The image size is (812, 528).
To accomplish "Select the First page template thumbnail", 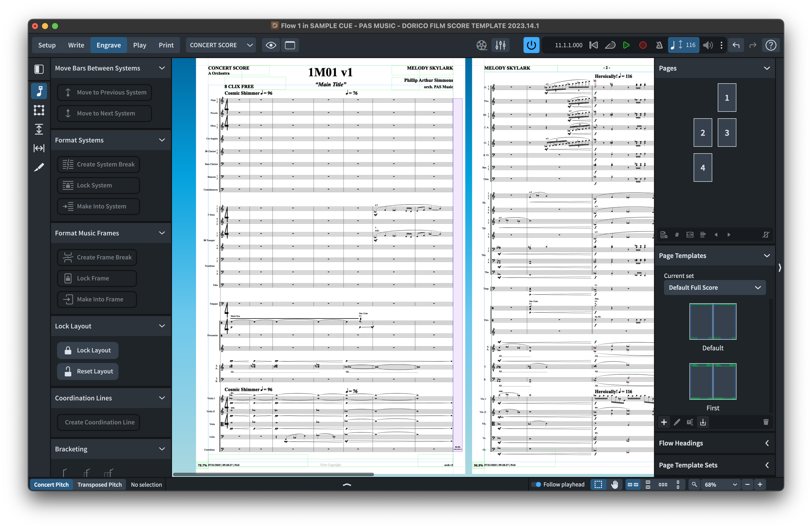I will 713,381.
